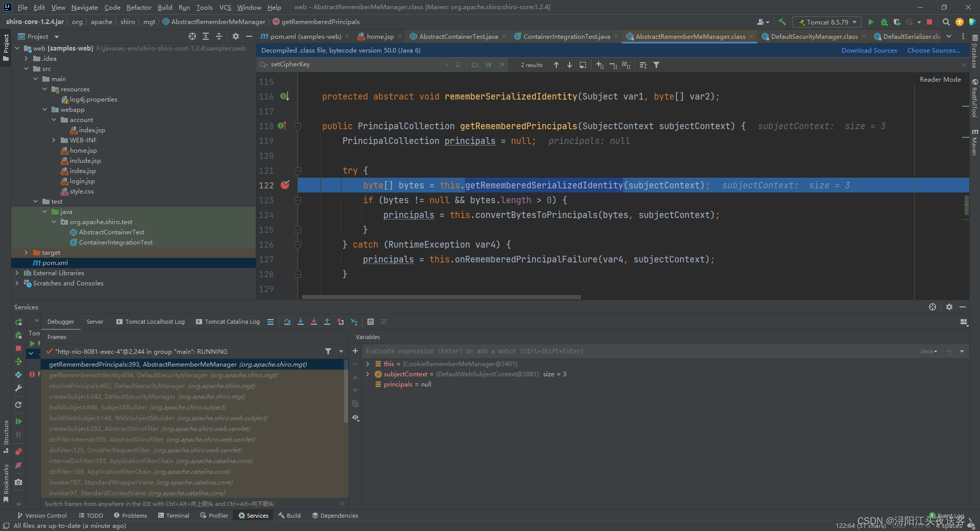Open the Navigate menu
This screenshot has width=980, height=531.
84,7
